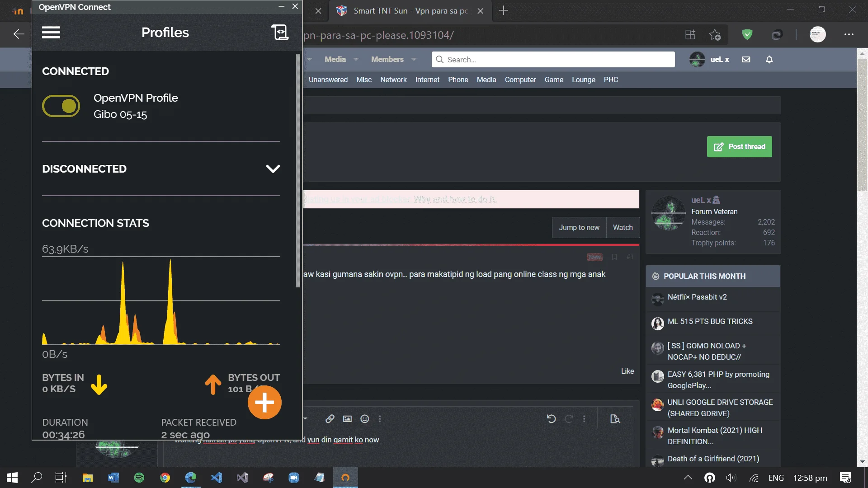The image size is (868, 488).
Task: Open the browser settings and more menu
Action: (849, 34)
